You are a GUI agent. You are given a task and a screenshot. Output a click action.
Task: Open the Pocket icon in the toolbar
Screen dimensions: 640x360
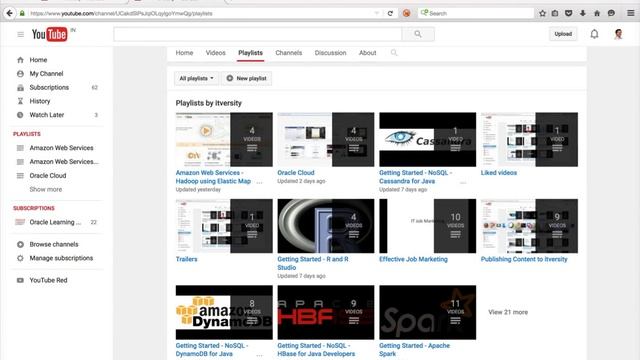coord(569,13)
